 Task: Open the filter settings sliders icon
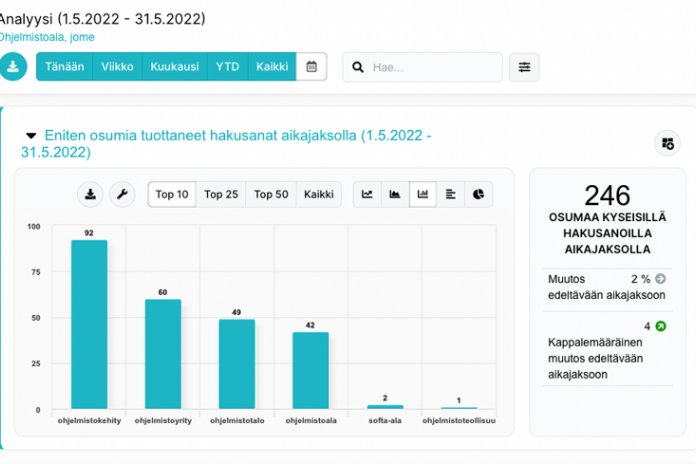click(x=524, y=67)
